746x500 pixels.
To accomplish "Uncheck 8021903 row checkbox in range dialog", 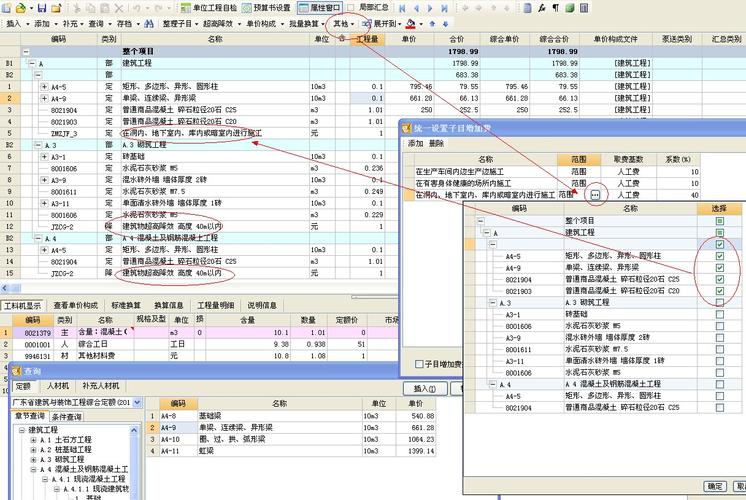I will [x=720, y=291].
